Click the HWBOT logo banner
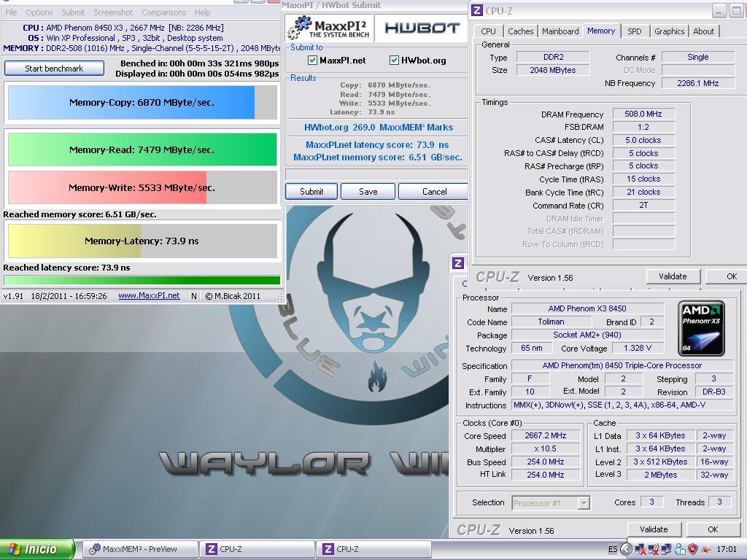This screenshot has width=747, height=560. [x=422, y=28]
